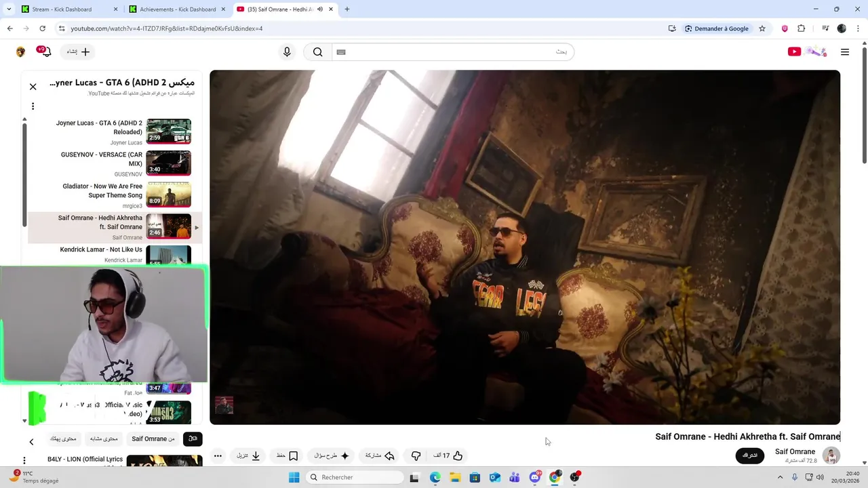
Task: Click the sparkle Ask button
Action: [x=332, y=455]
